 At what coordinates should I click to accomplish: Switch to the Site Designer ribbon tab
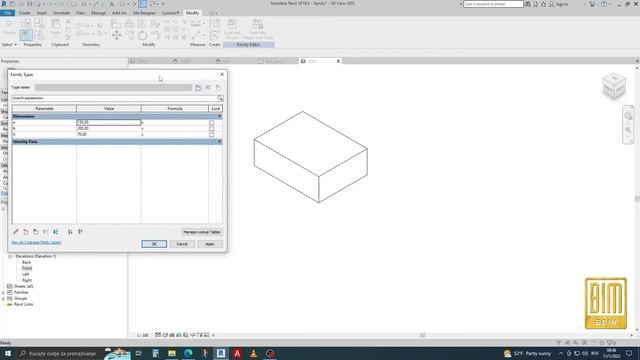click(144, 13)
